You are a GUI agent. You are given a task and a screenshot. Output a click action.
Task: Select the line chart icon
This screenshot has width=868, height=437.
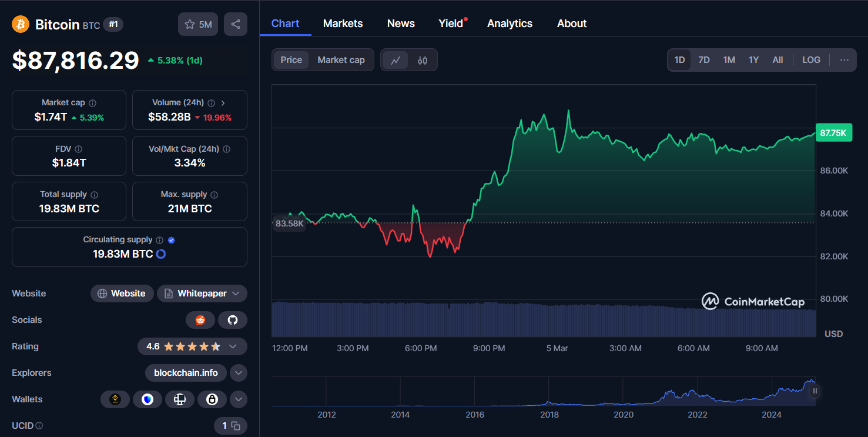395,59
